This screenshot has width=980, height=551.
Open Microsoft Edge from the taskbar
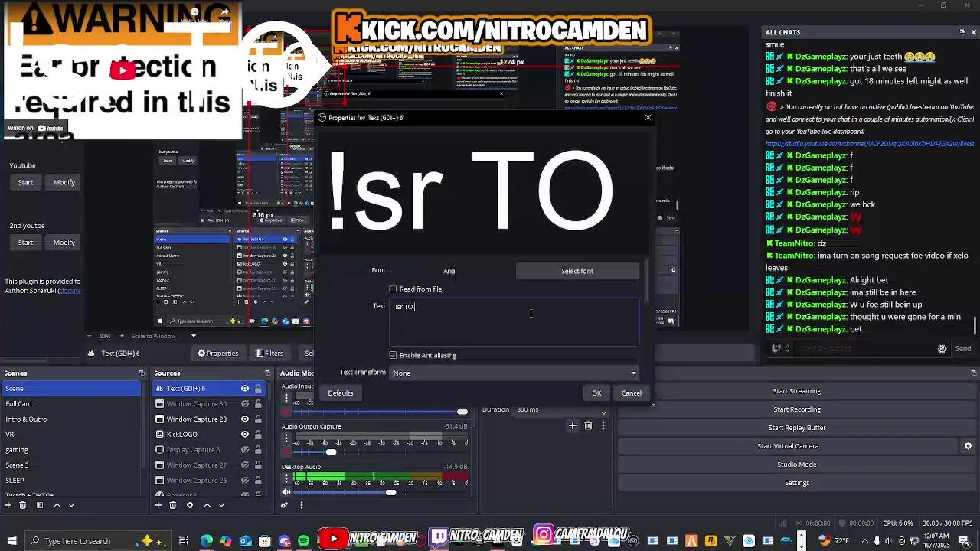pos(207,541)
